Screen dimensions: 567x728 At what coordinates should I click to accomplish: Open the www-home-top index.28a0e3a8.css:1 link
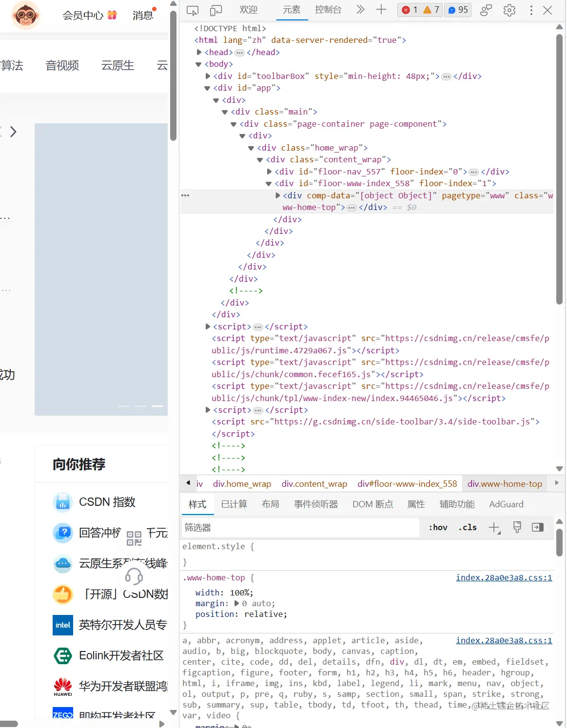point(504,577)
